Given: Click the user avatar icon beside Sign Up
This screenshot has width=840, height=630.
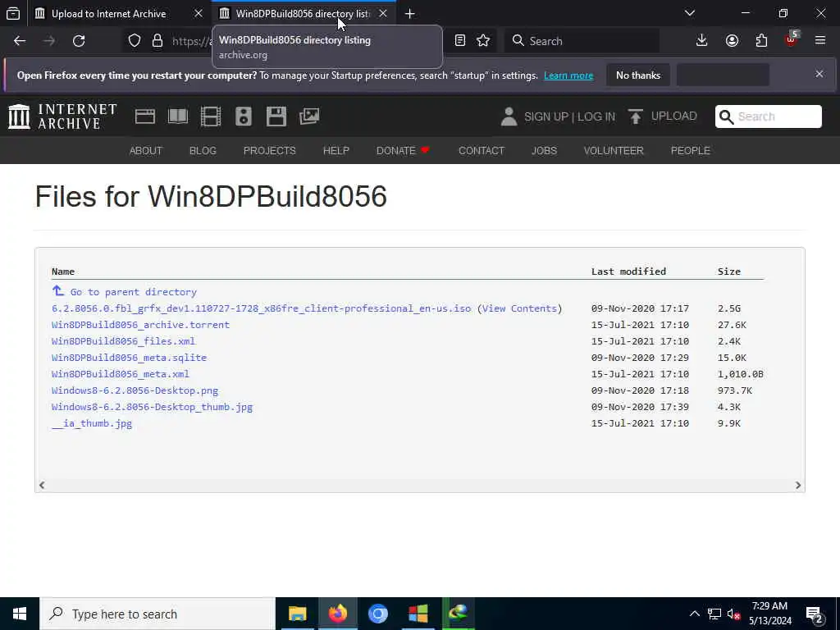Looking at the screenshot, I should [509, 116].
